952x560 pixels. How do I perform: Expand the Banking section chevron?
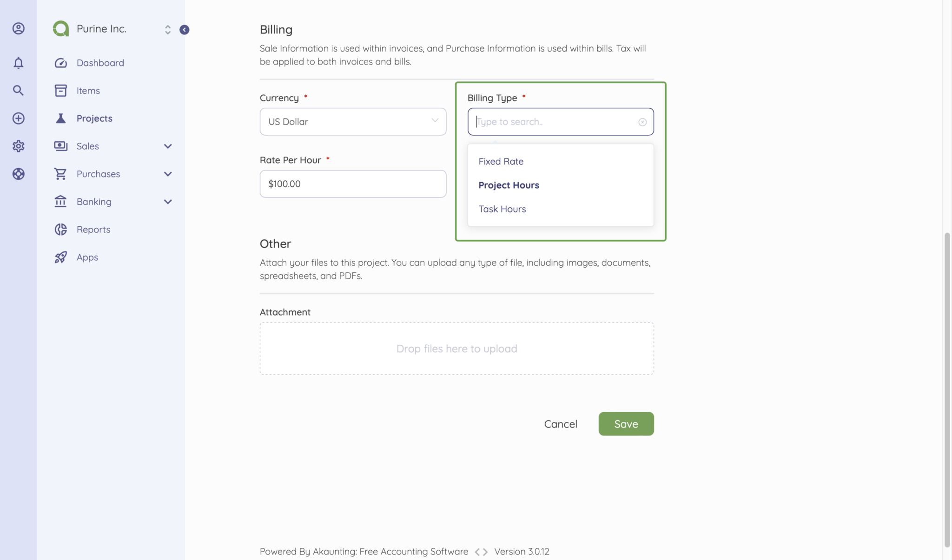(x=168, y=201)
